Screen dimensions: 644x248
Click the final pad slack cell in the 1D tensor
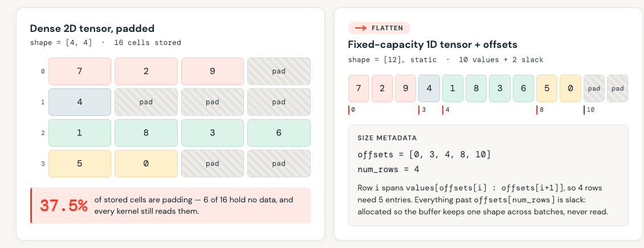[618, 88]
